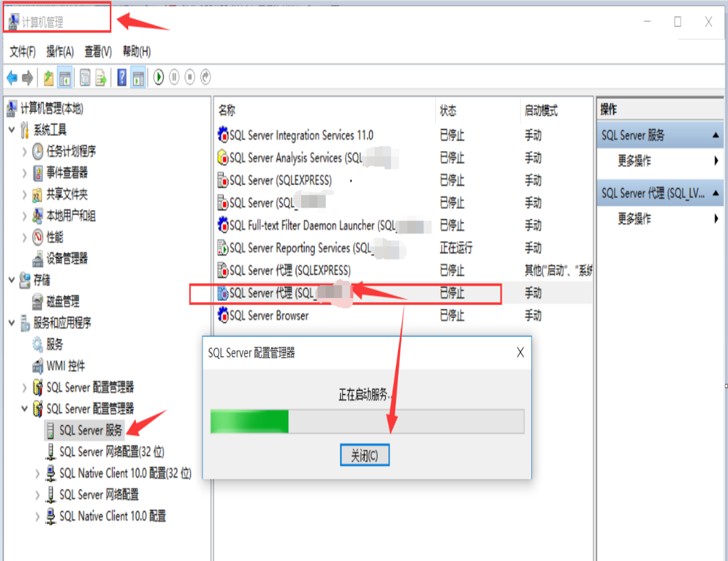This screenshot has width=728, height=561.
Task: Click SQL Server Reporting Services icon
Action: click(x=223, y=248)
